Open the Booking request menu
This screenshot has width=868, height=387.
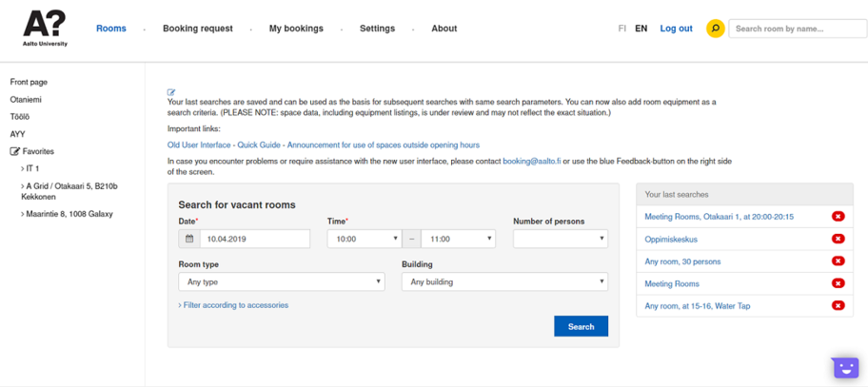(x=197, y=29)
